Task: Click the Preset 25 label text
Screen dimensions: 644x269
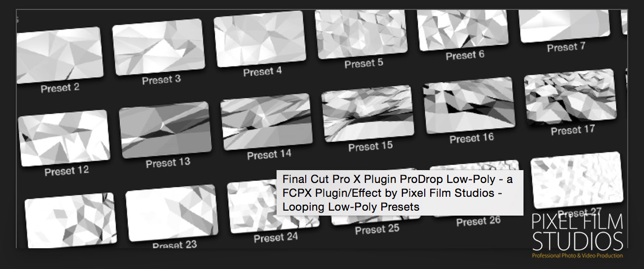Action: coord(377,229)
